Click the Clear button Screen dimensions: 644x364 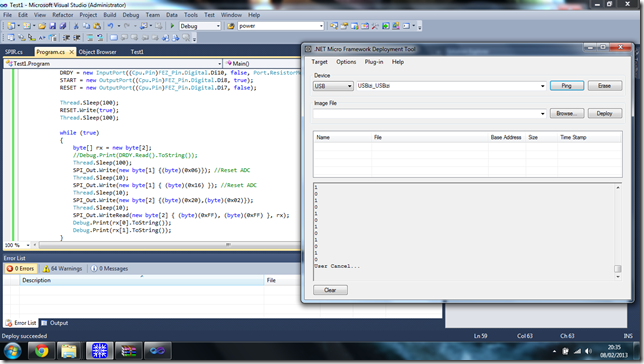(x=330, y=290)
